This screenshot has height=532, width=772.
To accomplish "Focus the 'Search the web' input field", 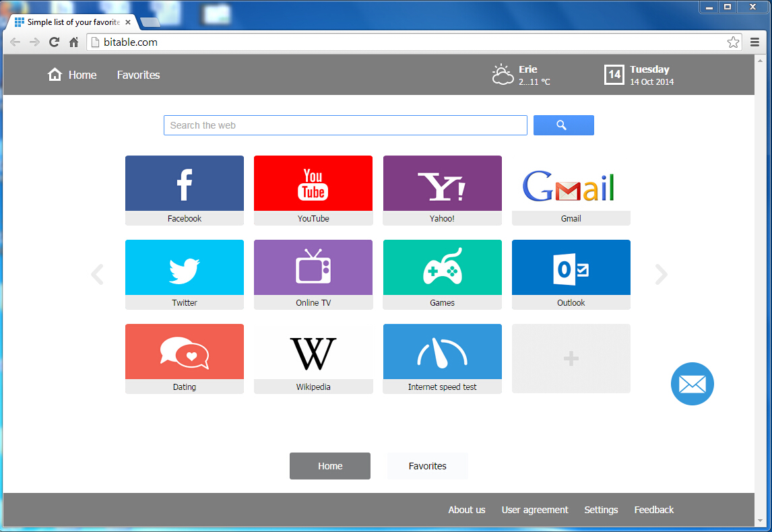I will tap(345, 125).
